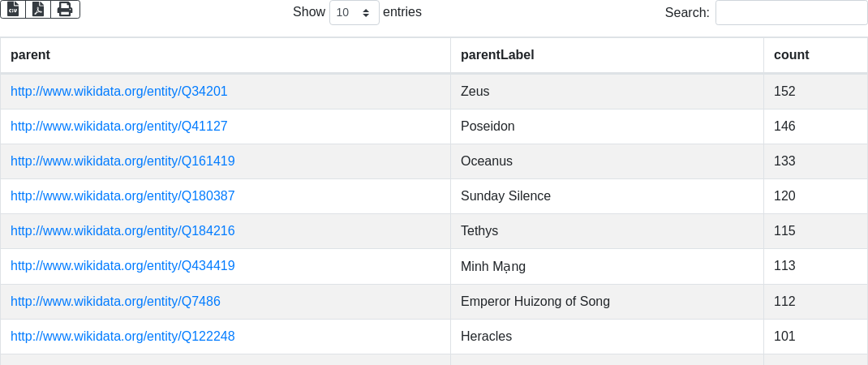Sort by the count column header
This screenshot has height=365, width=868.
[791, 55]
